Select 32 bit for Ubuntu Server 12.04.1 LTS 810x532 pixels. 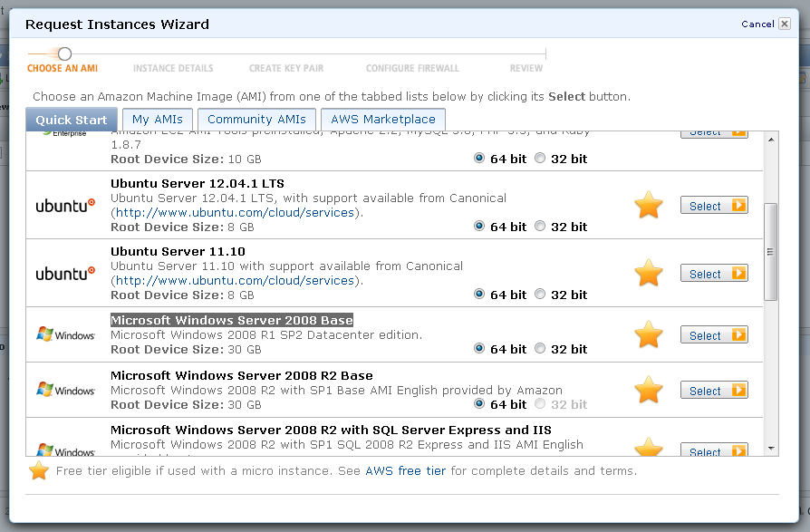(540, 226)
